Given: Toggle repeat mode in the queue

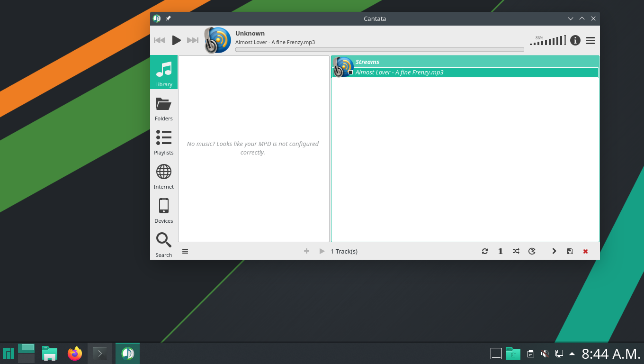Looking at the screenshot, I should point(485,251).
